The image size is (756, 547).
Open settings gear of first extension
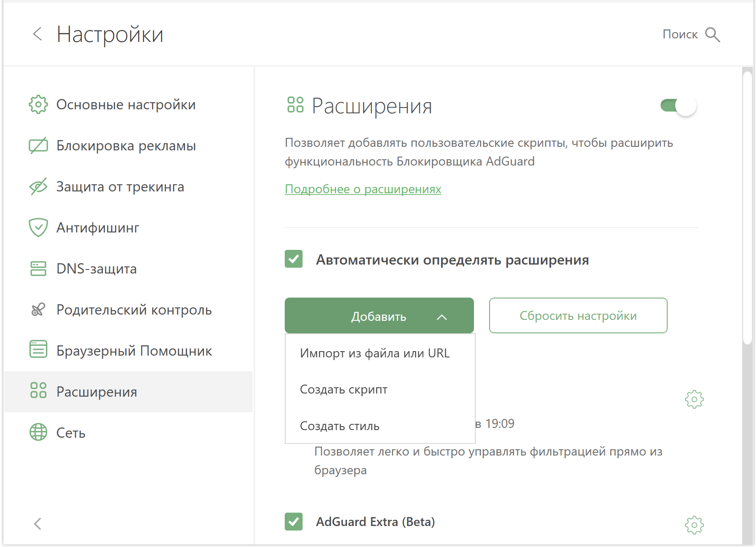694,399
